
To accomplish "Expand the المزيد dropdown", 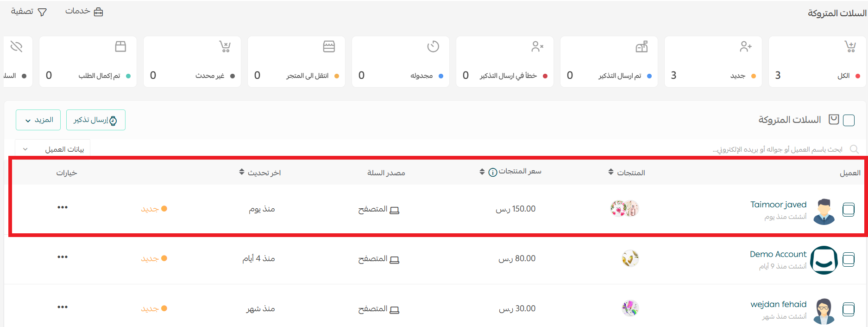I will click(x=38, y=120).
